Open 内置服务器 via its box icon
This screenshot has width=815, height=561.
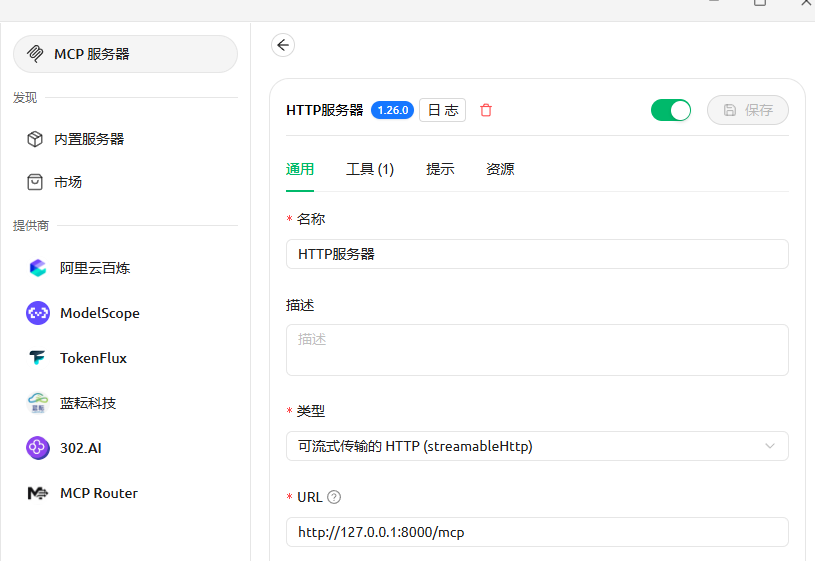[x=35, y=139]
